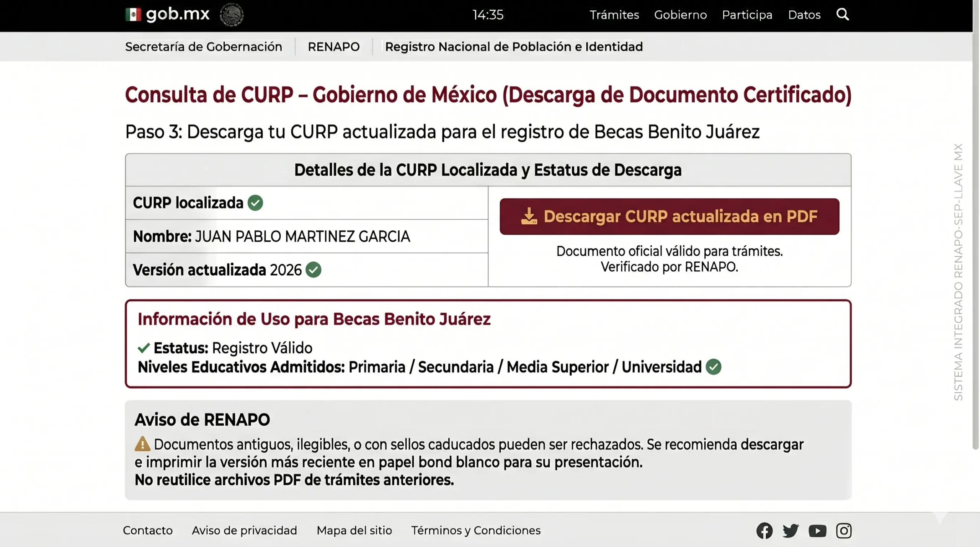Click Detalles de la CURP Localizada header
980x547 pixels.
tap(488, 170)
